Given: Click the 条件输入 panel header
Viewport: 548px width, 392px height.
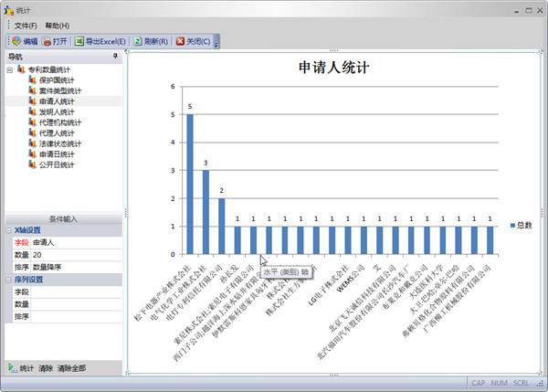Looking at the screenshot, I should pyautogui.click(x=64, y=219).
